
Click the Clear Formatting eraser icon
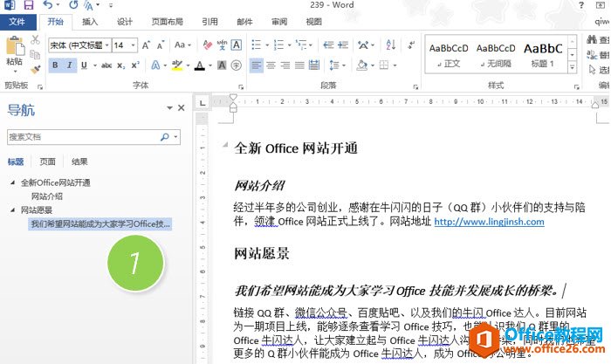point(208,45)
